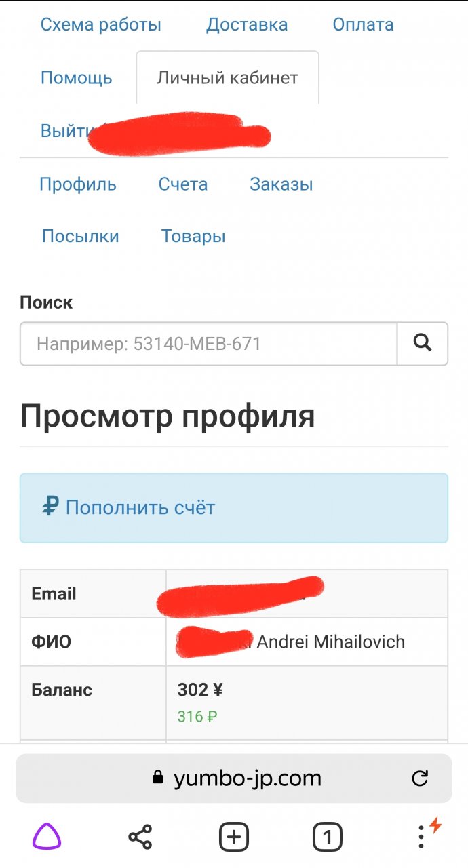The image size is (468, 868).
Task: Reload page using refresh icon
Action: [420, 778]
